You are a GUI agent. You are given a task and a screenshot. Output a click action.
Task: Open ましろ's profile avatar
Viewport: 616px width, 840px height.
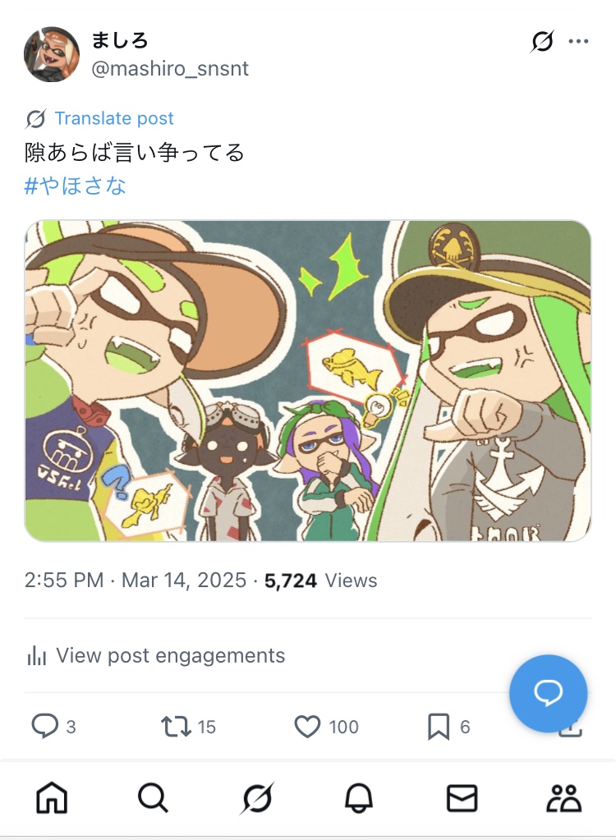tap(52, 54)
